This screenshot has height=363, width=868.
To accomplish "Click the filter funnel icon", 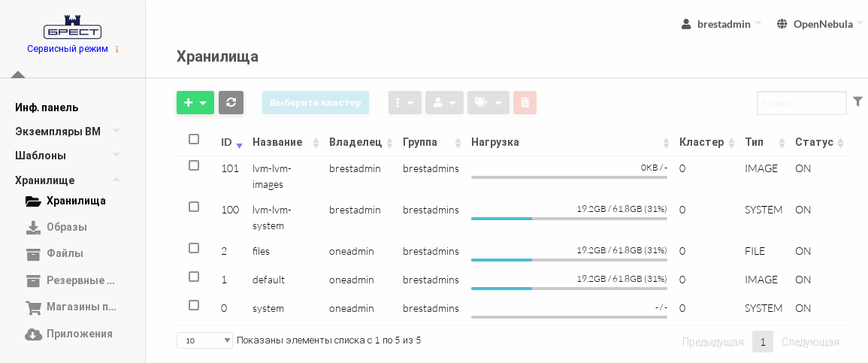I will [857, 101].
